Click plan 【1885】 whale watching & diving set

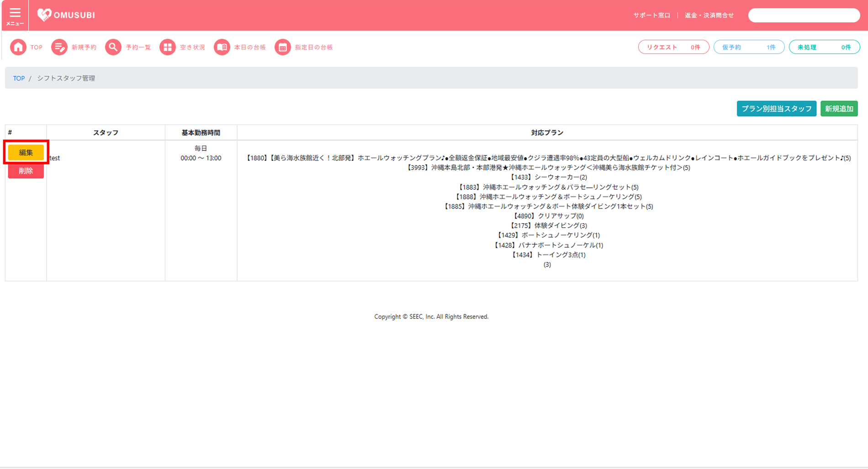(x=547, y=206)
